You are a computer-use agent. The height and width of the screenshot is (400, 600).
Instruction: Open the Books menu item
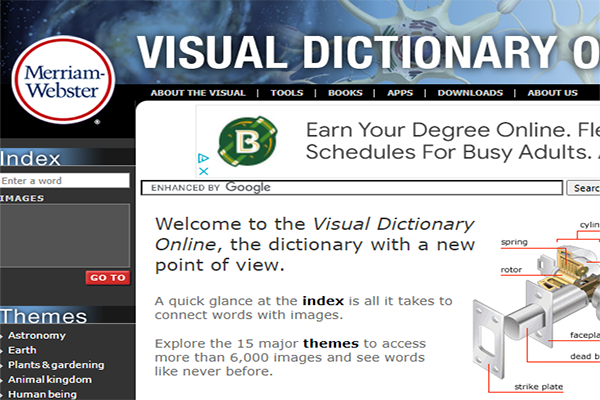pos(345,93)
